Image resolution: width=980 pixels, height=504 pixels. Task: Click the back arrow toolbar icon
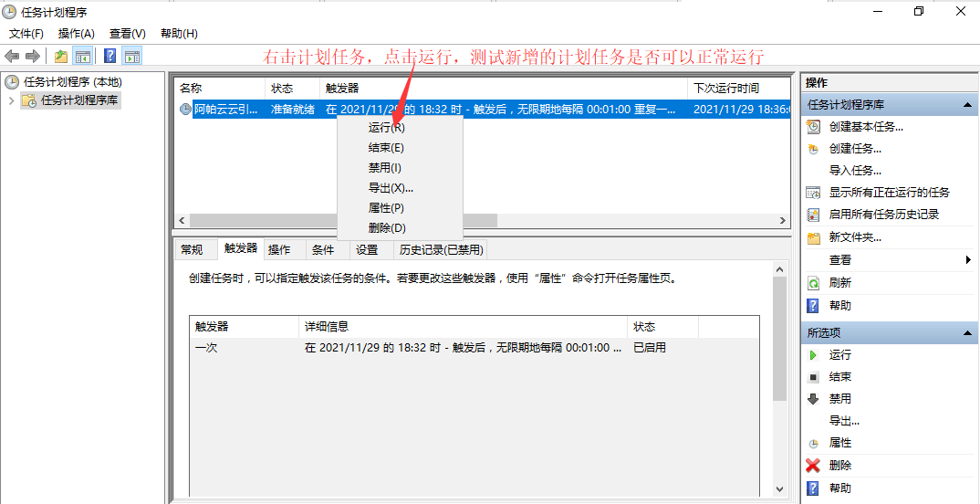[x=12, y=56]
